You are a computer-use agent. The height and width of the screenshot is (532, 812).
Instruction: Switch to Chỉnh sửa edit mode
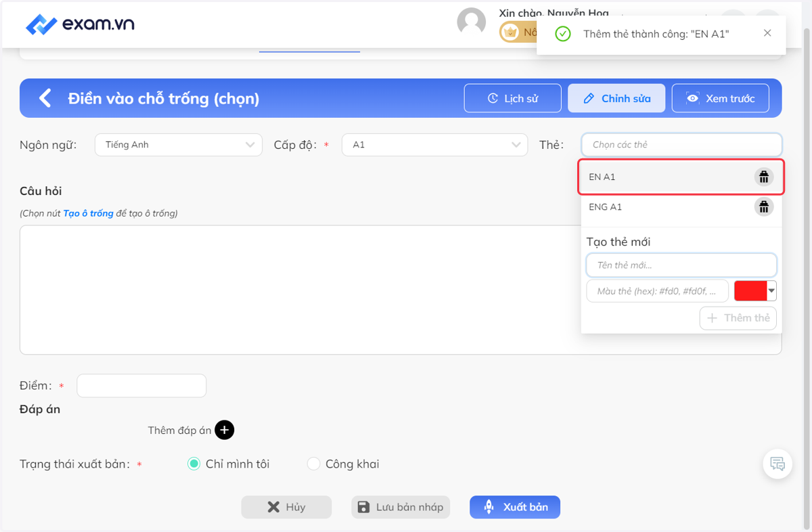(616, 98)
